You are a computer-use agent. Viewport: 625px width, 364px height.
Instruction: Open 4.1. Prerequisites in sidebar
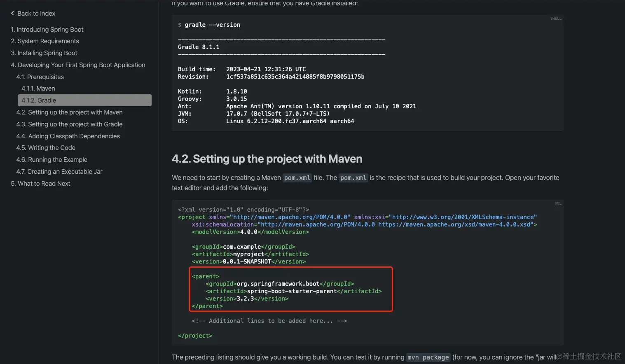coord(40,77)
